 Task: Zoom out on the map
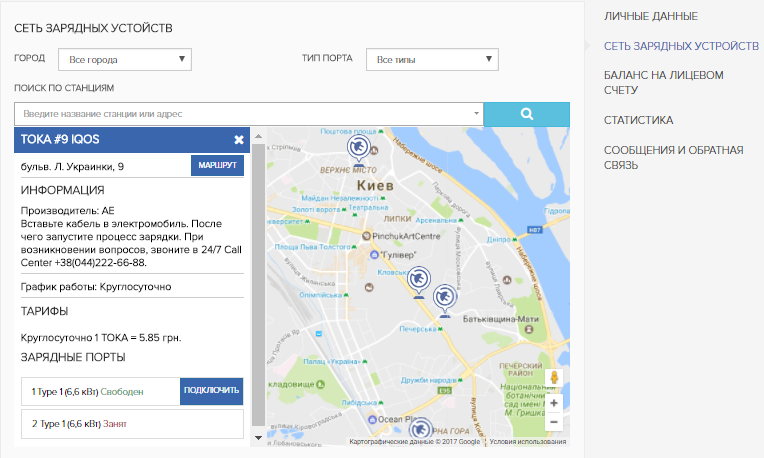tap(554, 422)
